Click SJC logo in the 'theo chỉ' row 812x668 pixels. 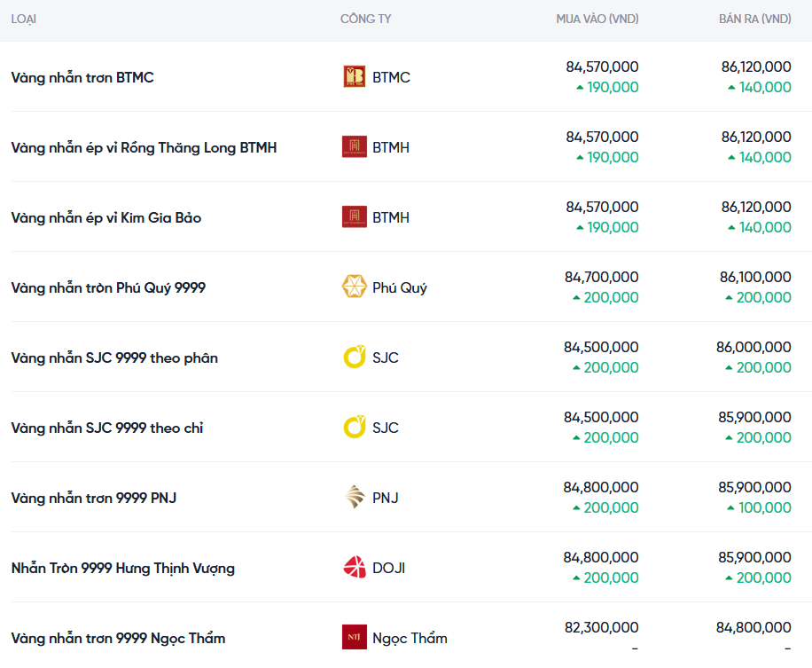point(354,428)
